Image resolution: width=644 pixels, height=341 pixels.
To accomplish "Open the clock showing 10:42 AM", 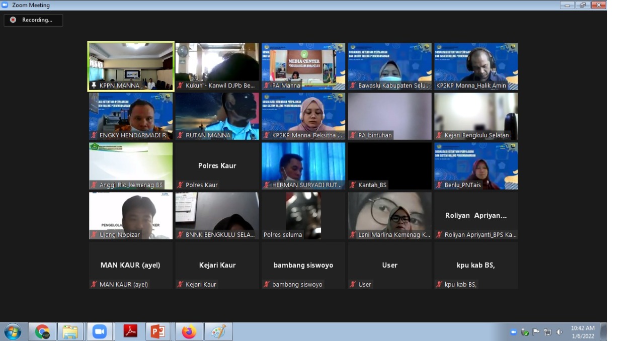I will (x=583, y=332).
